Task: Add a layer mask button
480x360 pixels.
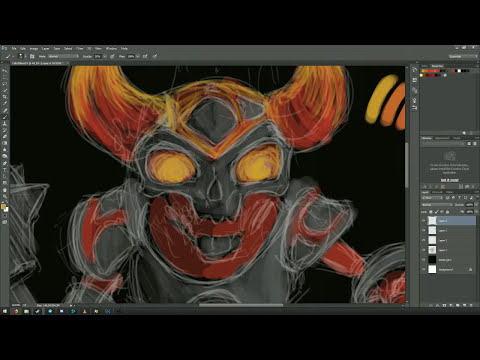Action: (x=444, y=305)
